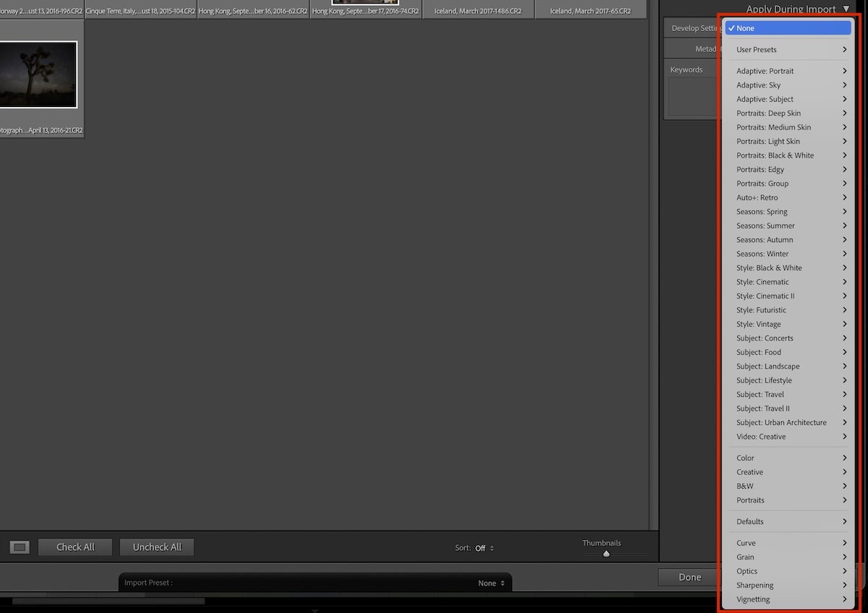Expand the Vignetting preset submenu
This screenshot has width=868, height=613.
[788, 599]
